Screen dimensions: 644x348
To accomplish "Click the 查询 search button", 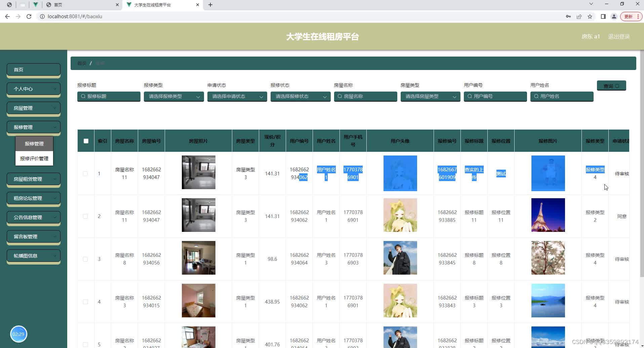I will coord(611,86).
